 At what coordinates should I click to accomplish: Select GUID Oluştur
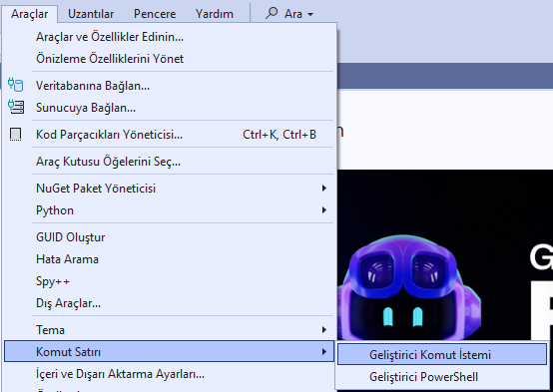(169, 237)
